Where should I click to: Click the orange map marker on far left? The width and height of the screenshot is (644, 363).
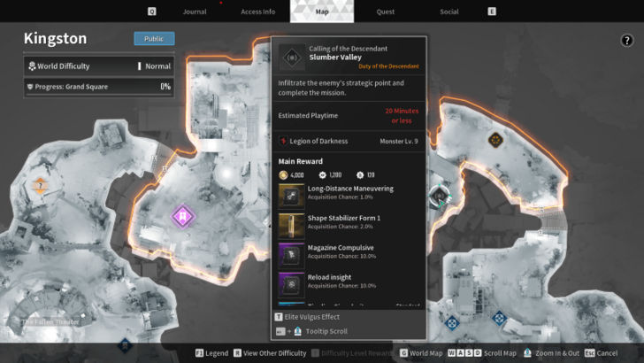click(x=39, y=187)
